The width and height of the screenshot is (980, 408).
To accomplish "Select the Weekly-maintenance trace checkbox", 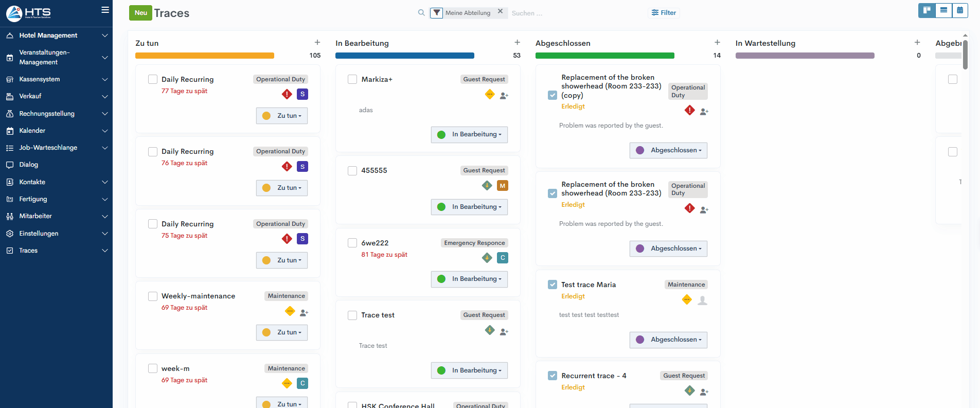I will pyautogui.click(x=153, y=296).
